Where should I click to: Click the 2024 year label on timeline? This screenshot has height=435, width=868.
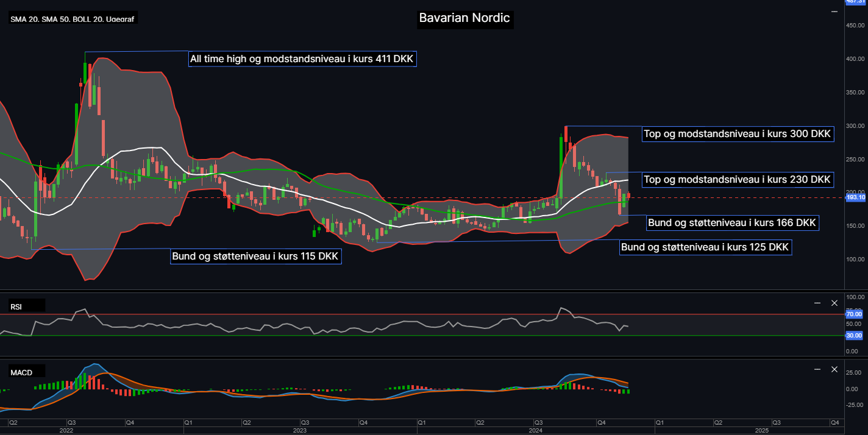point(535,430)
